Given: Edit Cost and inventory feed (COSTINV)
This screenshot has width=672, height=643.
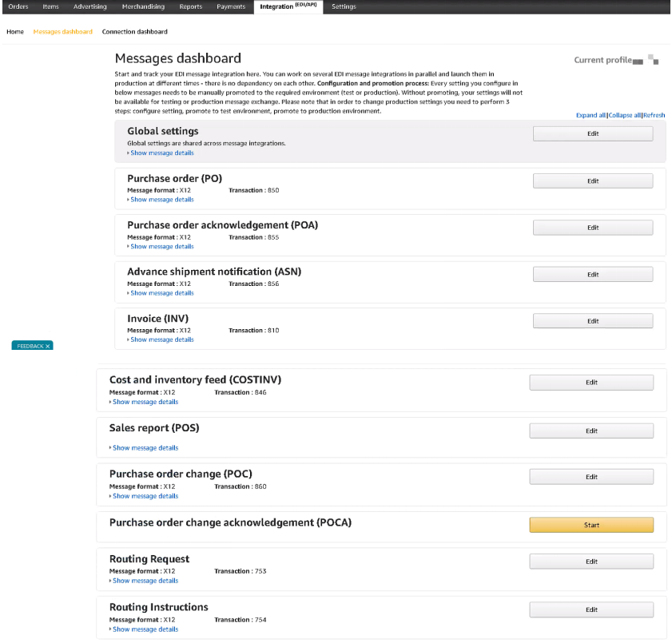Looking at the screenshot, I should click(x=591, y=383).
